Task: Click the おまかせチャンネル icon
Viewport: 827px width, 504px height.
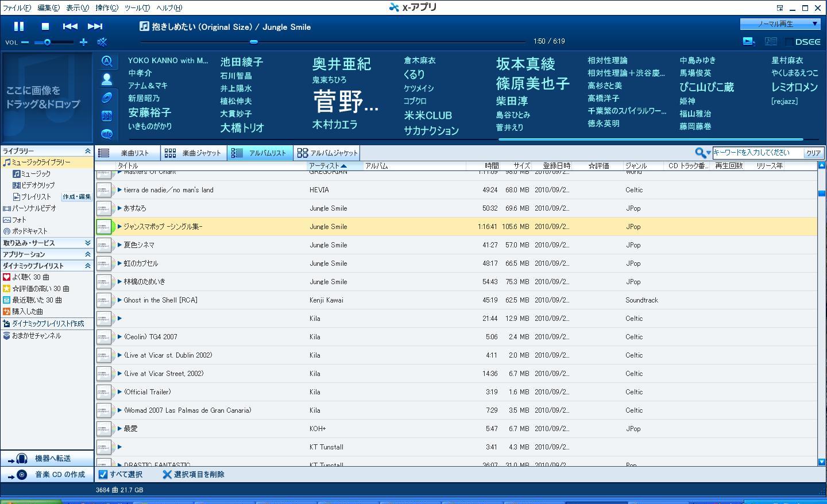Action: (x=7, y=336)
